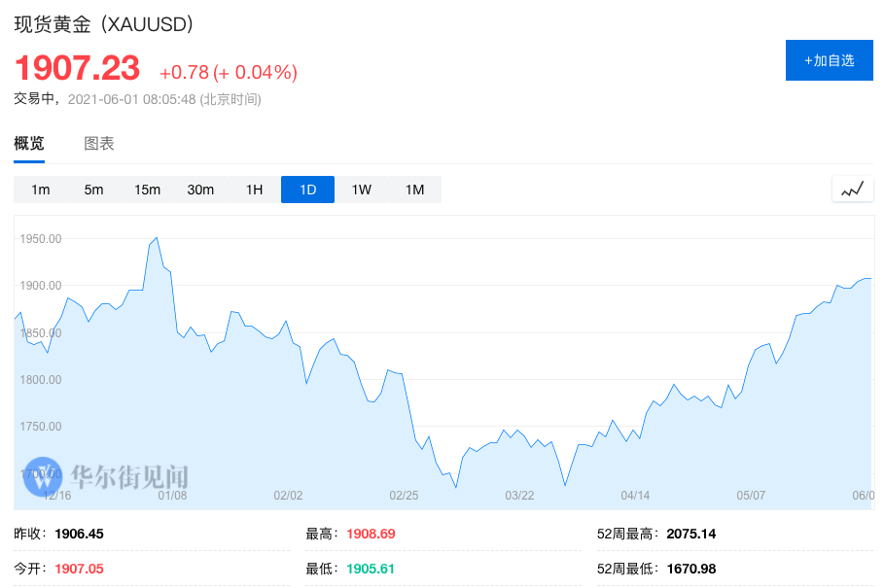
Task: Pick the 1M monthly timeframe
Action: pos(414,190)
